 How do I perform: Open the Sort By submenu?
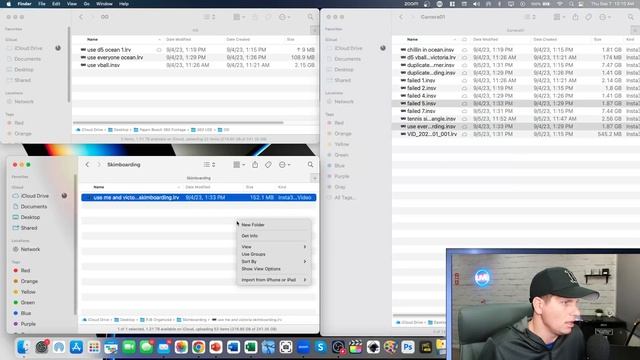click(x=273, y=262)
